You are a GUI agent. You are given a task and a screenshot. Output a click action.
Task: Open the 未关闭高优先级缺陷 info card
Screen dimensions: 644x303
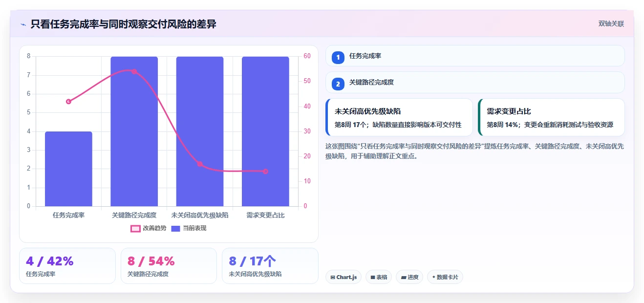[x=399, y=117]
